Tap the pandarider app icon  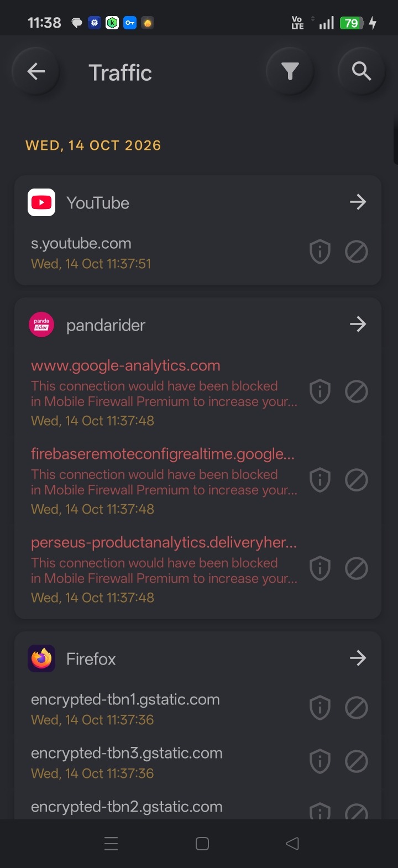point(41,324)
